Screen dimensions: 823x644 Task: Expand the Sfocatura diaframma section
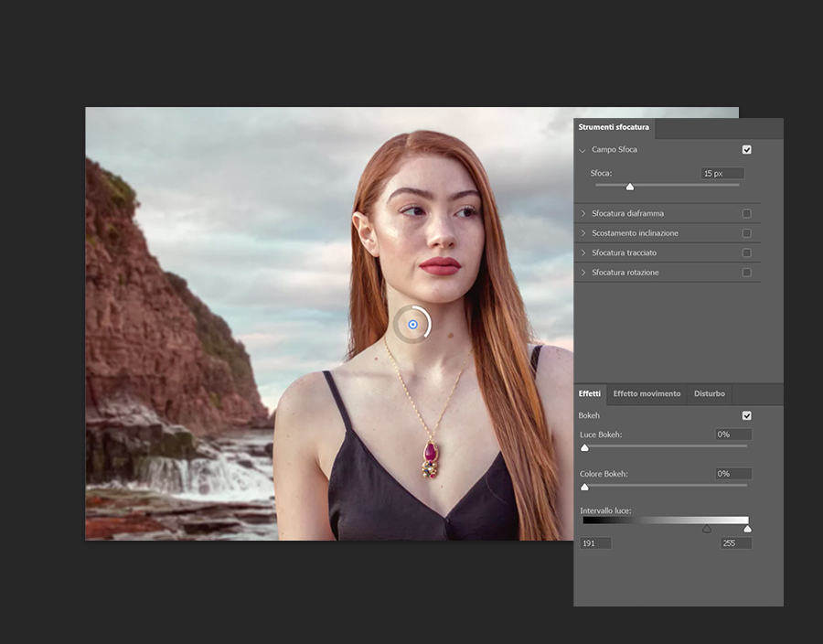click(583, 214)
